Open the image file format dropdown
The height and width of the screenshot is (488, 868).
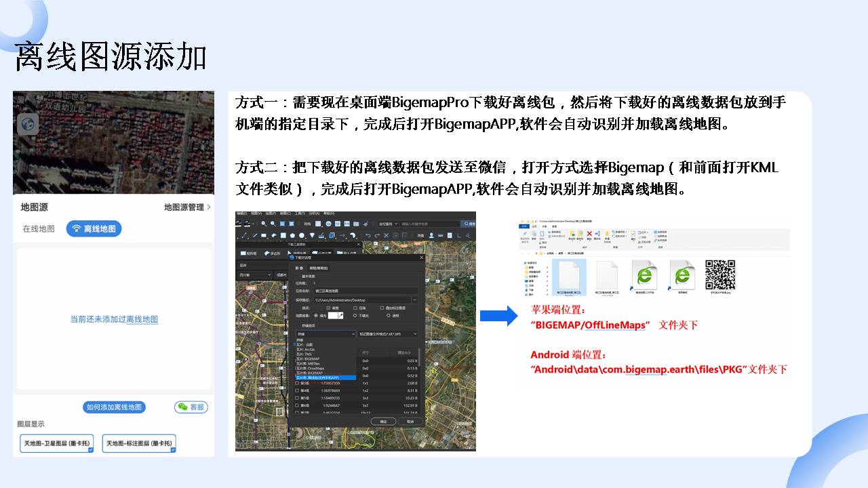[387, 333]
